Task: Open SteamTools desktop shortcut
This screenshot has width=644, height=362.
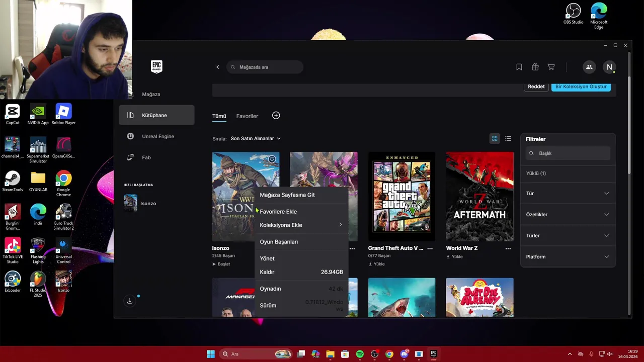Action: click(13, 182)
